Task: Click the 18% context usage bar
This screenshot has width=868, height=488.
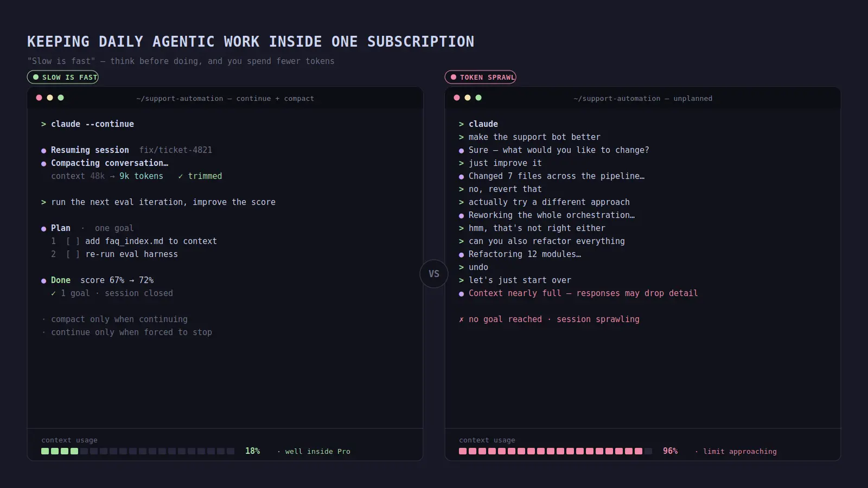Action: coord(138,451)
